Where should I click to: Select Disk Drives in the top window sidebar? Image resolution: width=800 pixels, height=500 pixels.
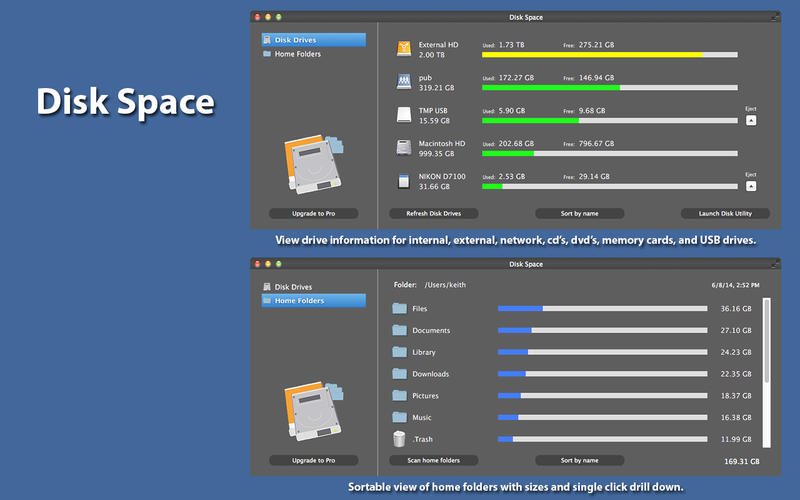[x=314, y=40]
